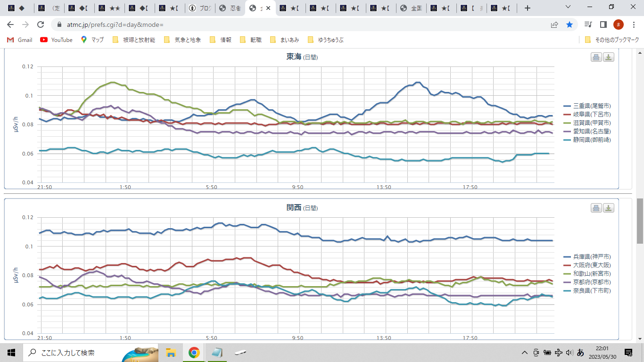The height and width of the screenshot is (362, 644).
Task: Open the 被曝と放射能 bookmark folder
Action: tap(134, 40)
